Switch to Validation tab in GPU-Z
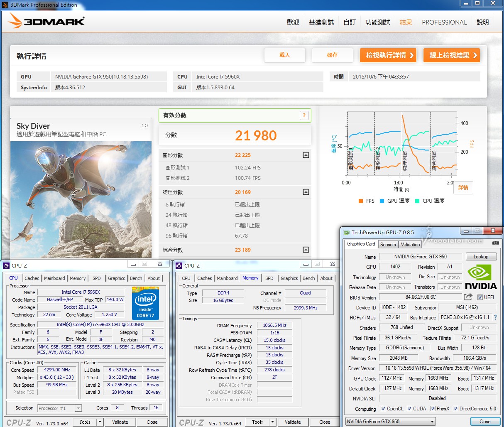Viewport: 504px width, 427px height. [411, 245]
